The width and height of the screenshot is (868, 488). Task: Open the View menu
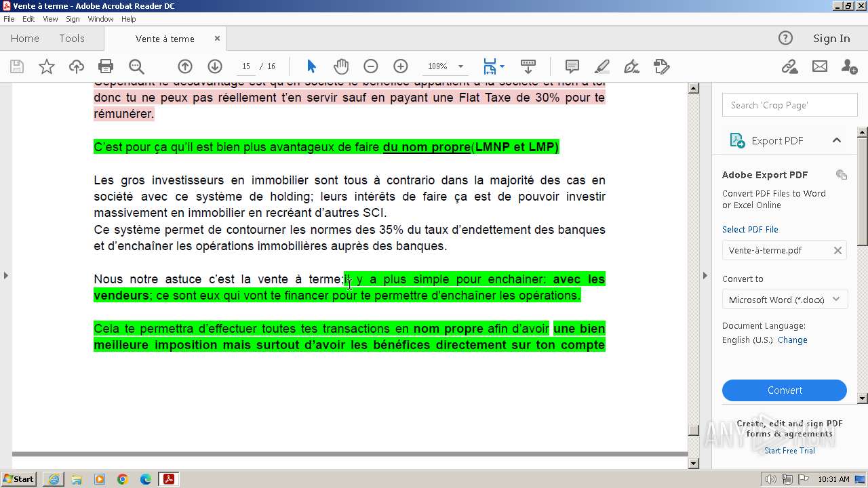tap(50, 19)
